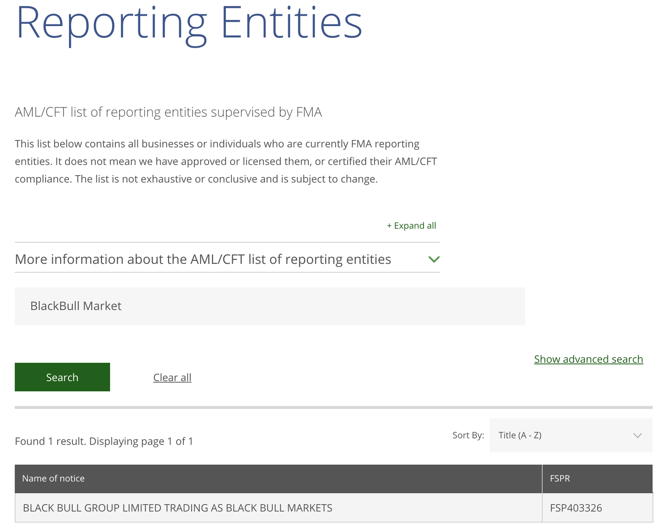This screenshot has height=527, width=660.
Task: Click the 'compliance. The list is not exhaustive' line
Action: [x=196, y=179]
